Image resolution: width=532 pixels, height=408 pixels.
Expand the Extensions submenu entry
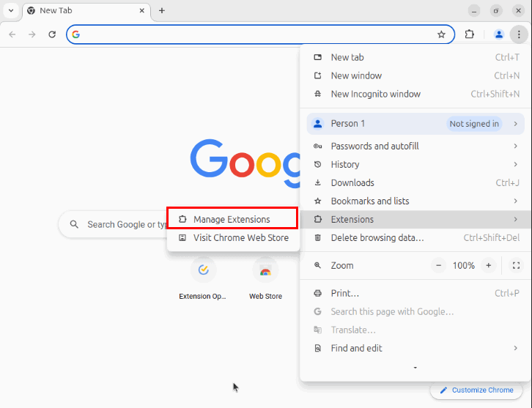[415, 220]
